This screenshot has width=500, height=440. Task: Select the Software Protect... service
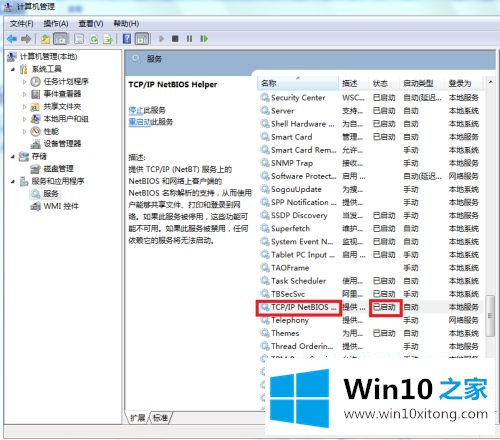click(x=303, y=176)
